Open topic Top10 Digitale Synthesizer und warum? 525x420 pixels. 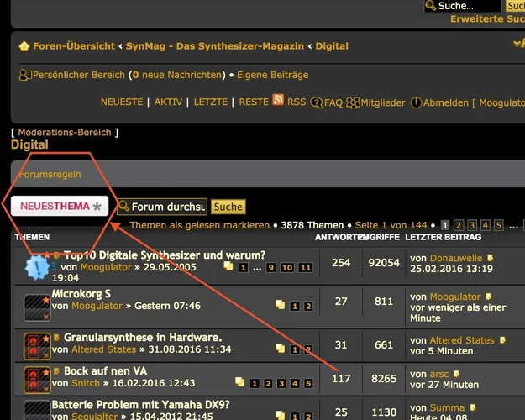165,255
